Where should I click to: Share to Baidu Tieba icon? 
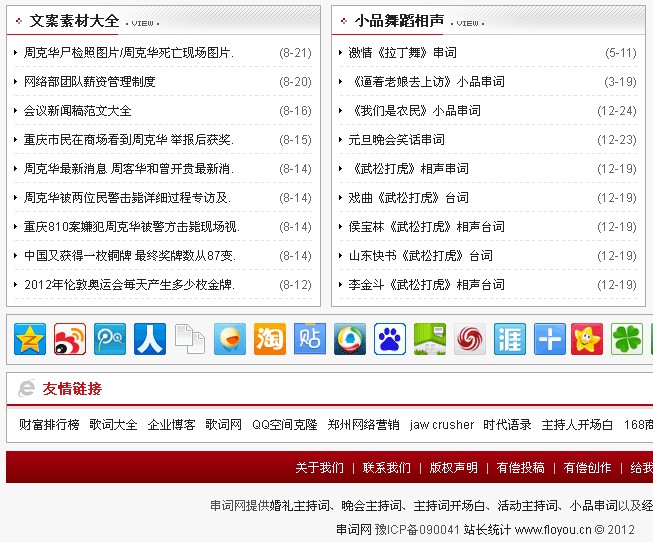310,339
